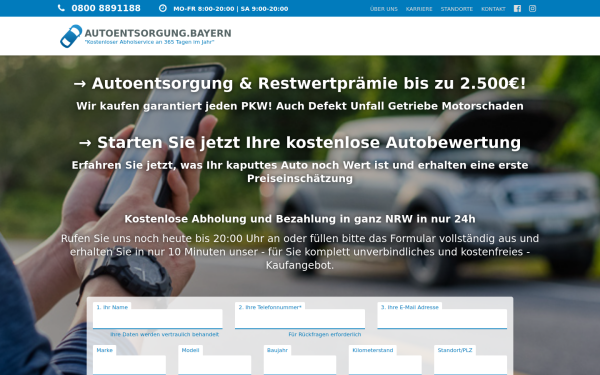Click the note Ihre Daten werden vertraulich behandelt
This screenshot has width=600, height=375.
(165, 334)
